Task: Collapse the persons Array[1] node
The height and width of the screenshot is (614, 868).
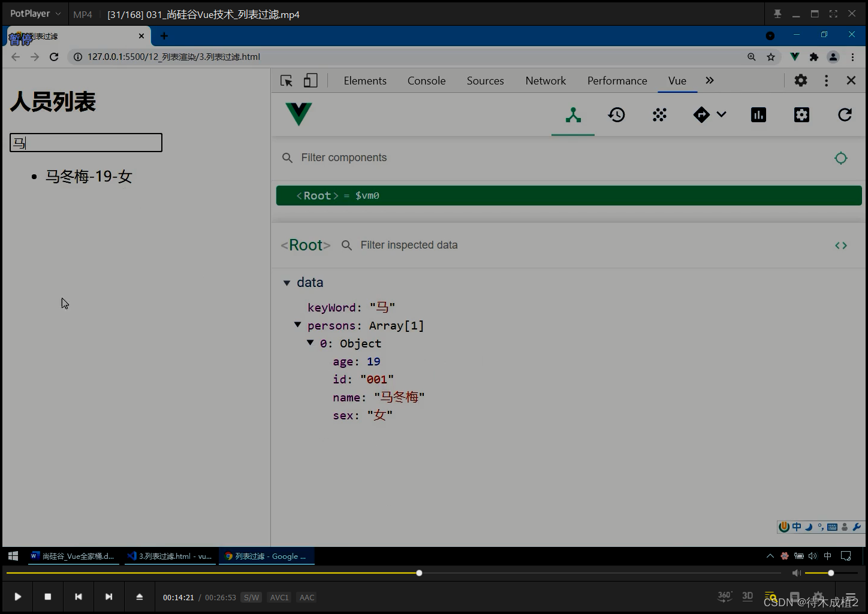Action: tap(297, 325)
